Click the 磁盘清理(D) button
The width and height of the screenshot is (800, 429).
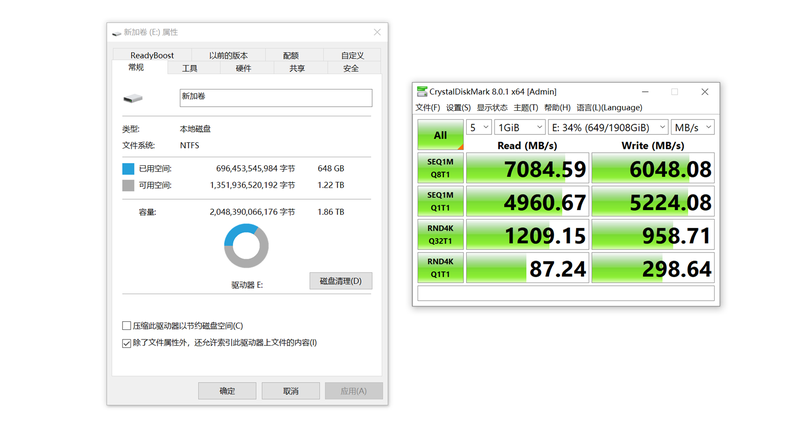tap(340, 281)
